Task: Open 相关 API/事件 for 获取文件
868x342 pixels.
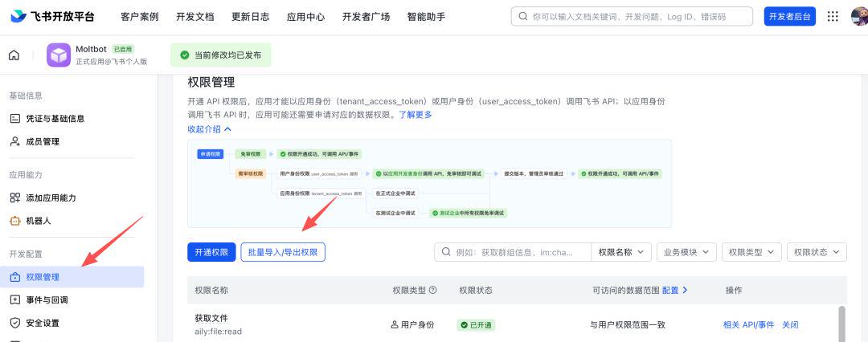Action: (748, 325)
